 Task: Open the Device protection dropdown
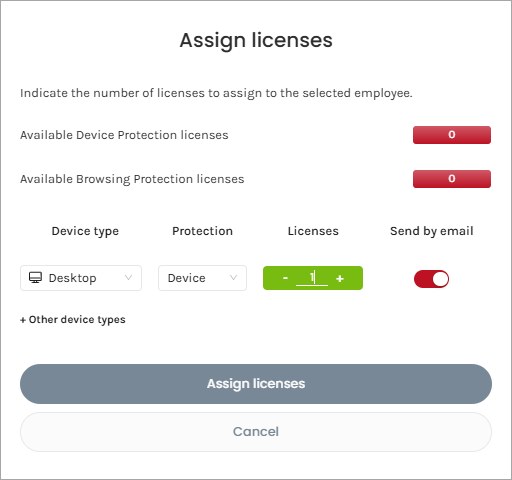[202, 278]
